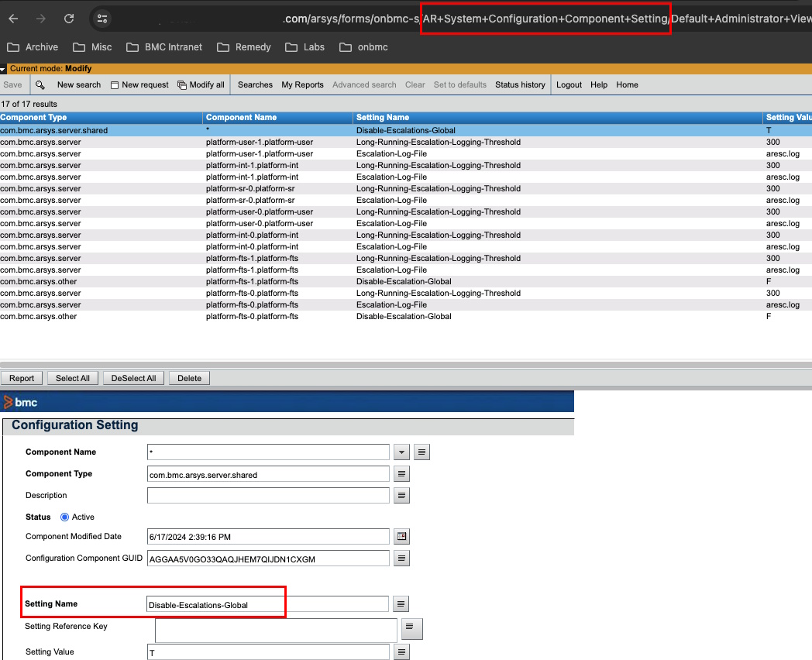Click the Setting Reference Key text area
The image size is (812, 660).
click(x=276, y=631)
